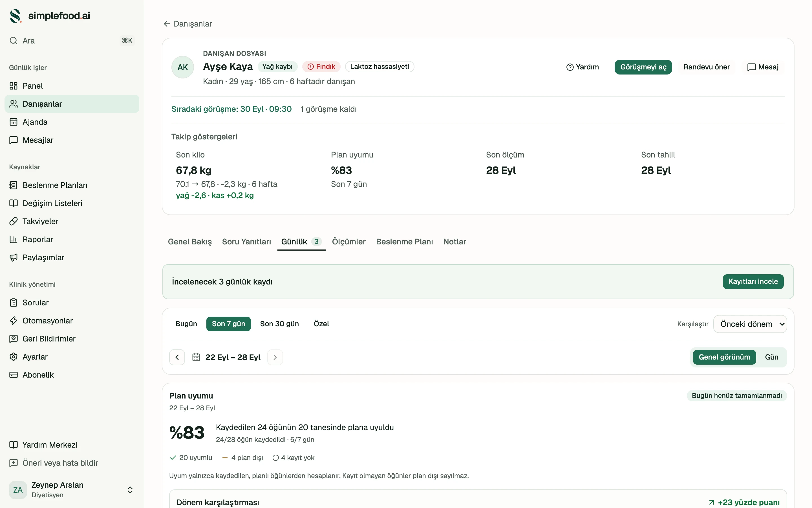Click the Kayıtları incele button
The width and height of the screenshot is (812, 508).
click(x=753, y=282)
